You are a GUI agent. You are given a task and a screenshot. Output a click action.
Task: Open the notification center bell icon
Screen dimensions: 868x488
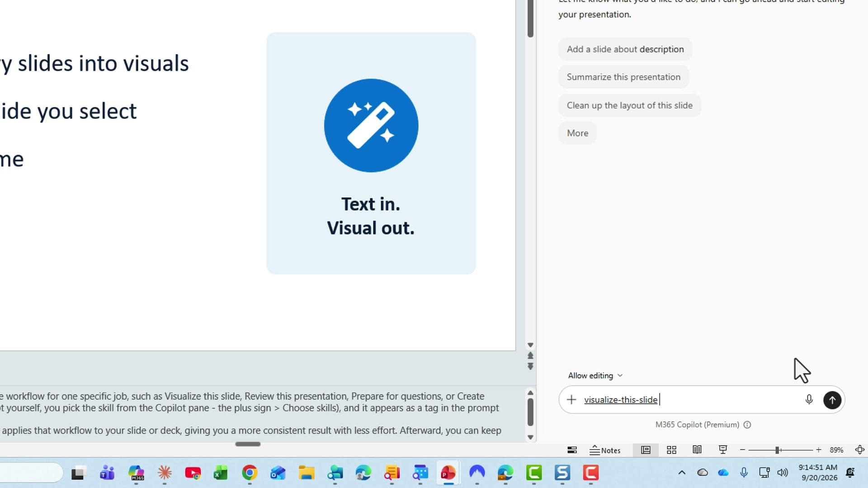[x=850, y=473]
